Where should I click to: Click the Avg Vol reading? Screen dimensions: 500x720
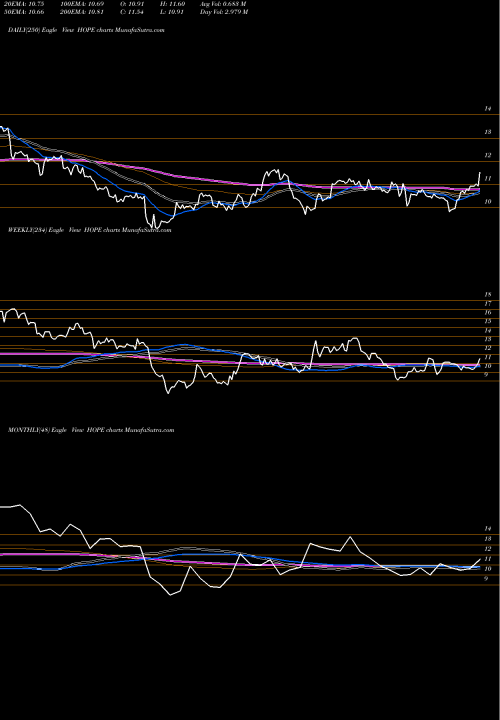tap(223, 4)
